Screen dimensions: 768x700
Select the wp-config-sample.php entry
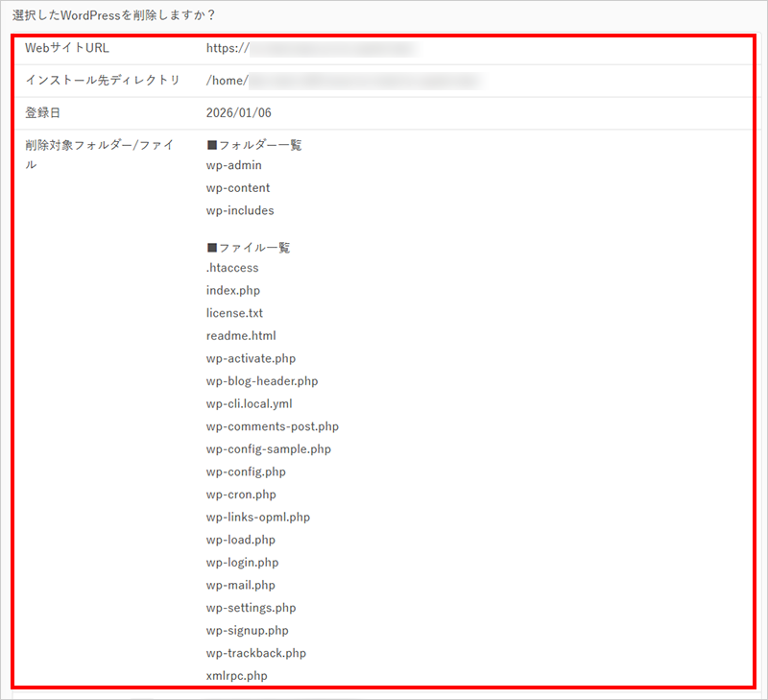pyautogui.click(x=269, y=448)
